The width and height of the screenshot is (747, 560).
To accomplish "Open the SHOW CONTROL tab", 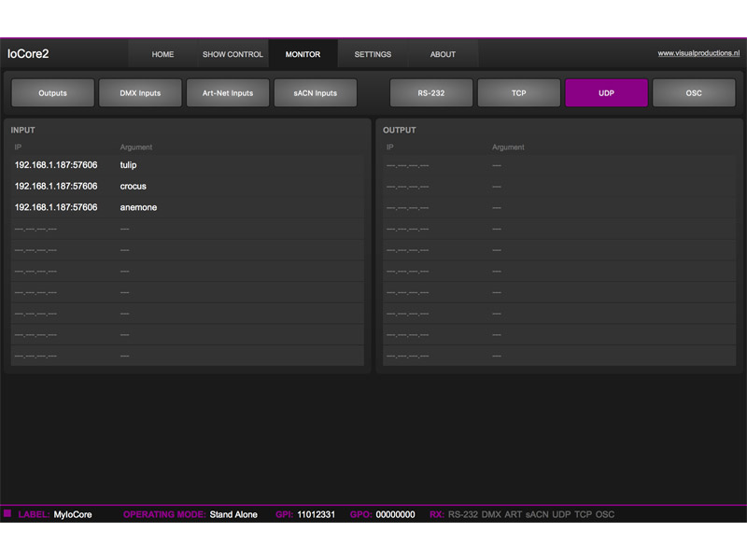I will coord(232,54).
